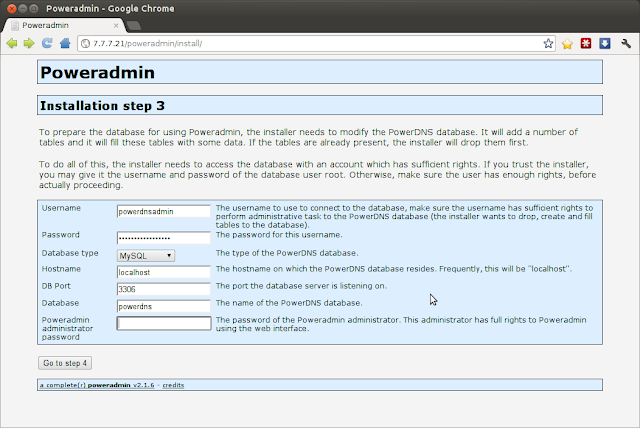
Task: Select the Poweradmin browser tab
Action: [x=63, y=25]
